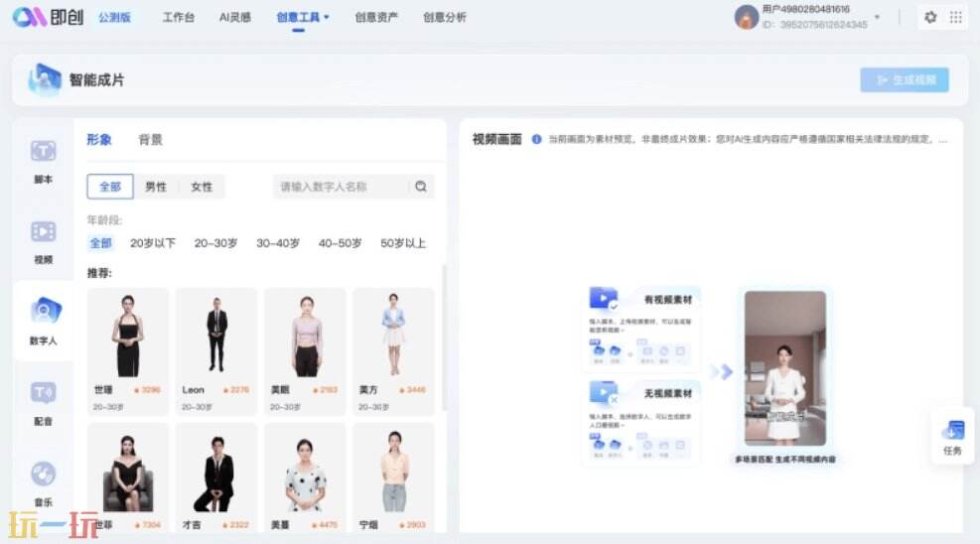The width and height of the screenshot is (980, 544).
Task: Select the 男性 gender filter
Action: click(156, 187)
